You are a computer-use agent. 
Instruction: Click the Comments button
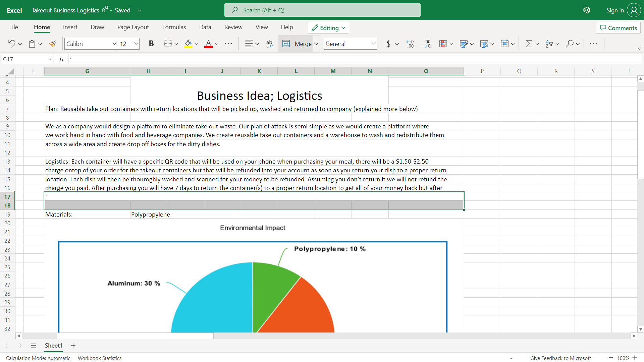point(618,27)
